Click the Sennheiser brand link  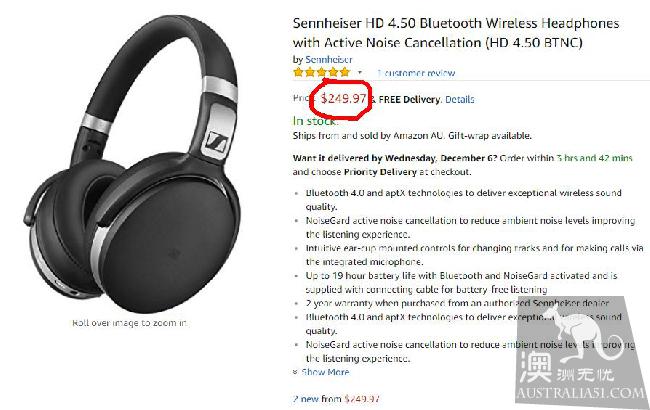(x=329, y=59)
